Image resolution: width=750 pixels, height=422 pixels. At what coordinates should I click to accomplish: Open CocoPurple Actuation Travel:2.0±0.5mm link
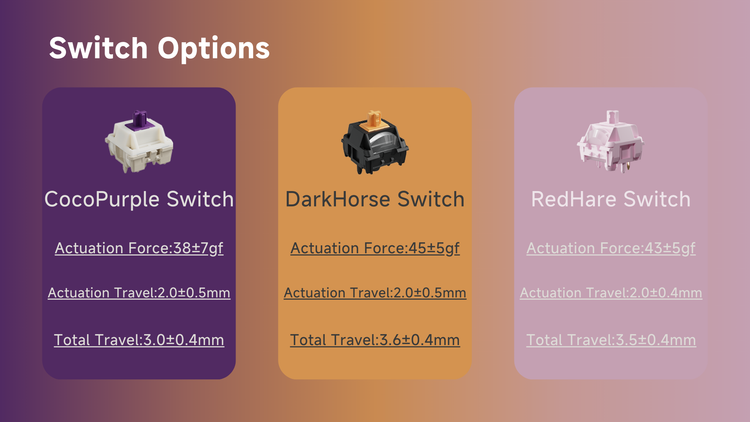pyautogui.click(x=139, y=292)
